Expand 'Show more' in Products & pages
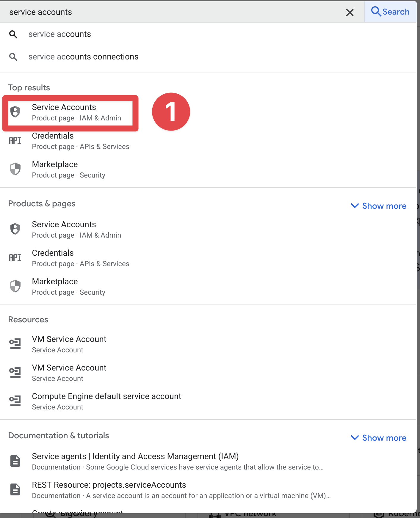 pyautogui.click(x=384, y=206)
